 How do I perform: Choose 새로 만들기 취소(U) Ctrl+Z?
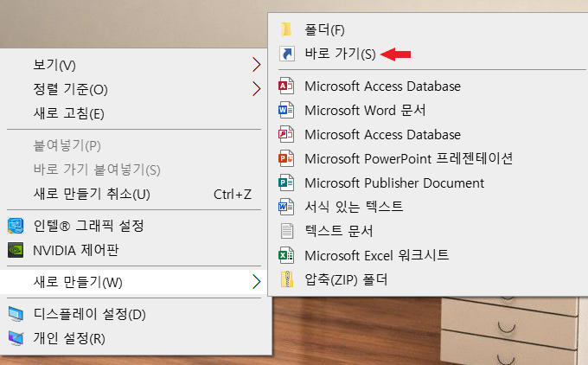[133, 194]
